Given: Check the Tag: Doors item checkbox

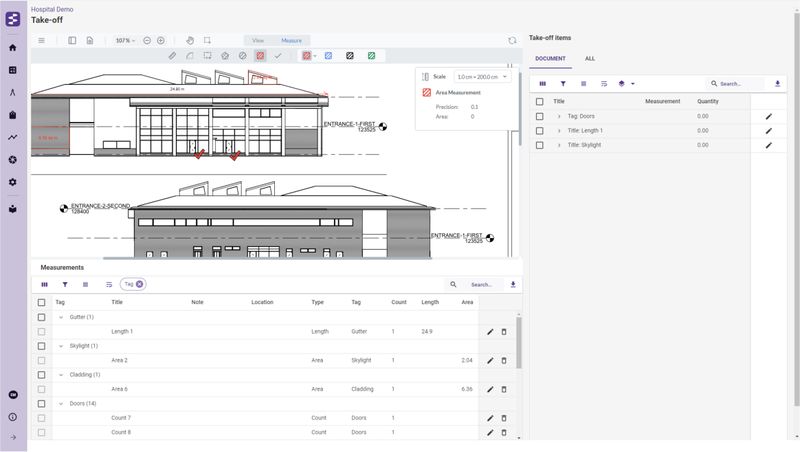Looking at the screenshot, I should 539,116.
